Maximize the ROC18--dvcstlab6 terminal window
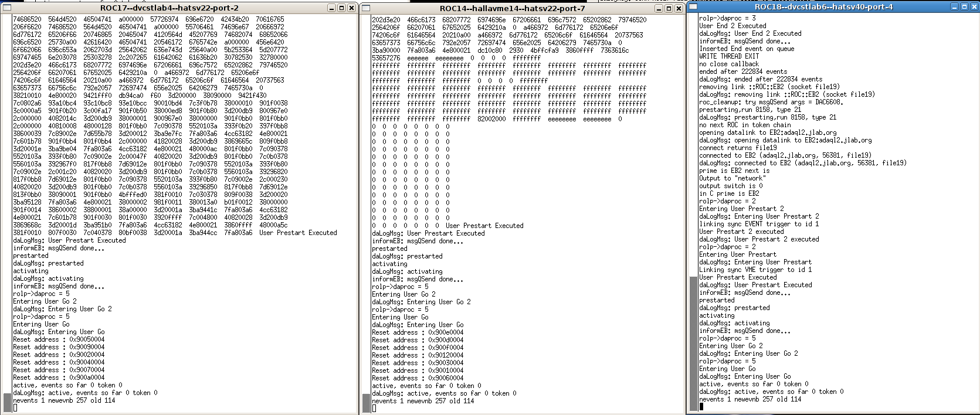This screenshot has height=415, width=980. click(x=964, y=7)
